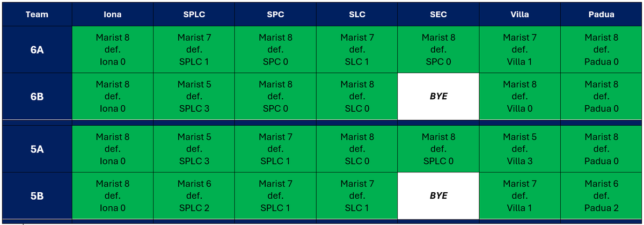Select the 5A team row label

[36, 149]
